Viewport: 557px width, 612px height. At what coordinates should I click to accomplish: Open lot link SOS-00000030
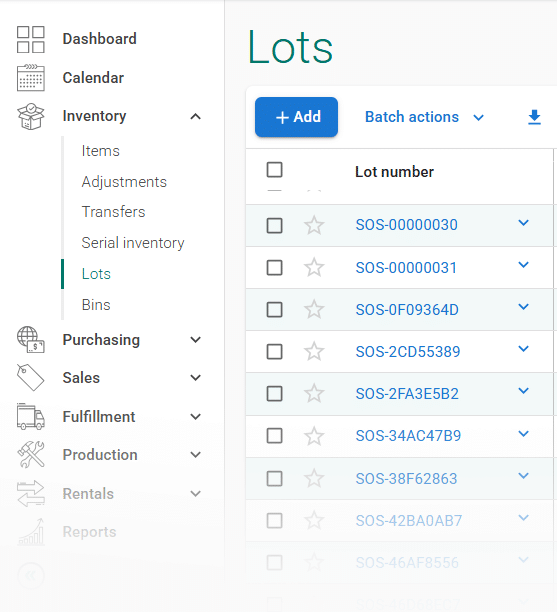pos(406,225)
